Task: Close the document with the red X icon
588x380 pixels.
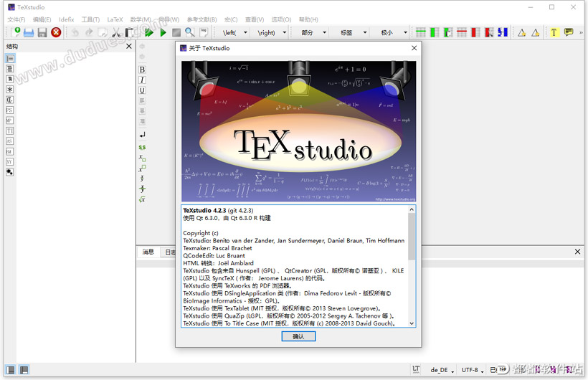Action: pyautogui.click(x=56, y=33)
